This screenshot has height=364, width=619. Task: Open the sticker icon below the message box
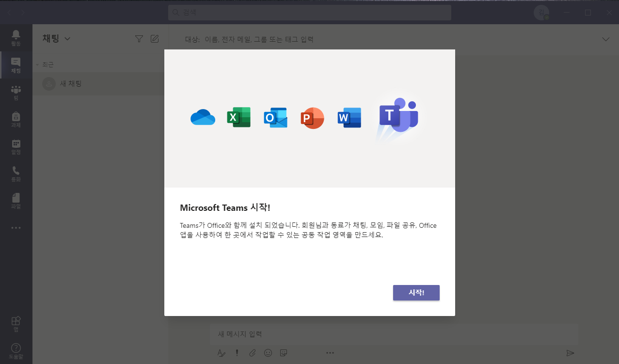tap(284, 353)
